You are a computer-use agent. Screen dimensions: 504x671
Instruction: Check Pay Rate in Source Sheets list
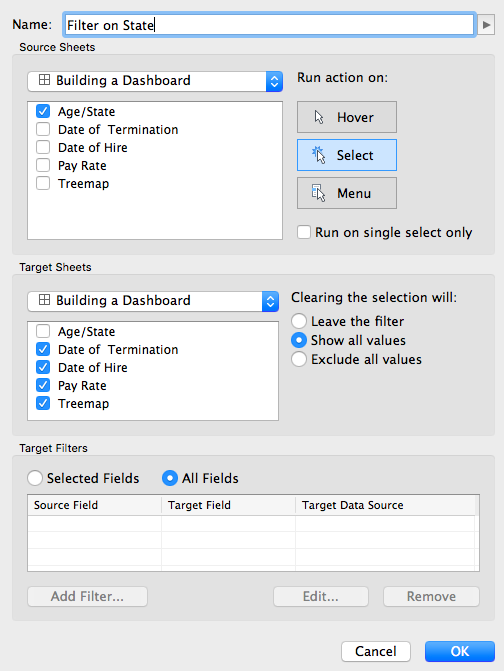click(43, 165)
